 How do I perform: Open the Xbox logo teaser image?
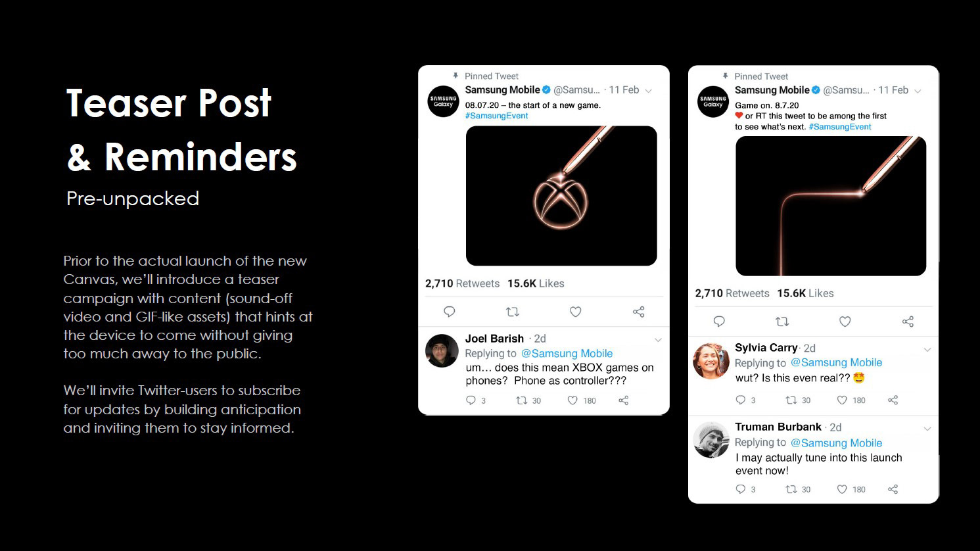(x=561, y=196)
